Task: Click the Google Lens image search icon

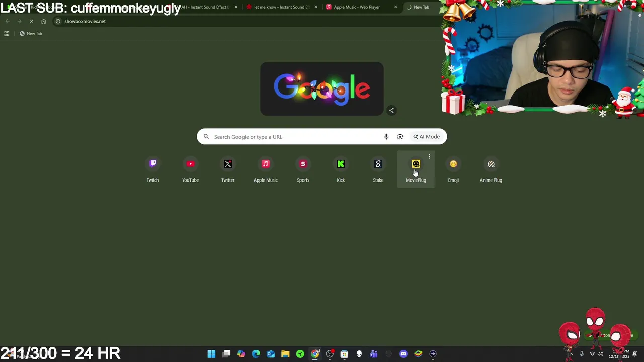Action: [x=400, y=137]
